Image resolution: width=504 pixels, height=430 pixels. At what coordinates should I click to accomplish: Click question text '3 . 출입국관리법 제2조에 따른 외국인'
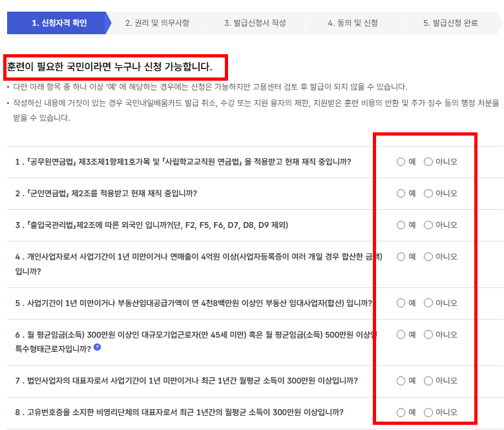[151, 225]
